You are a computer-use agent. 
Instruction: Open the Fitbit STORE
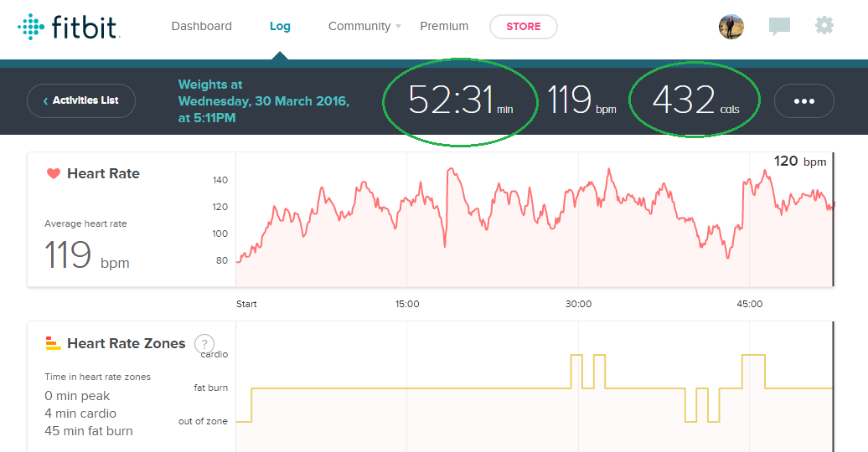click(523, 27)
